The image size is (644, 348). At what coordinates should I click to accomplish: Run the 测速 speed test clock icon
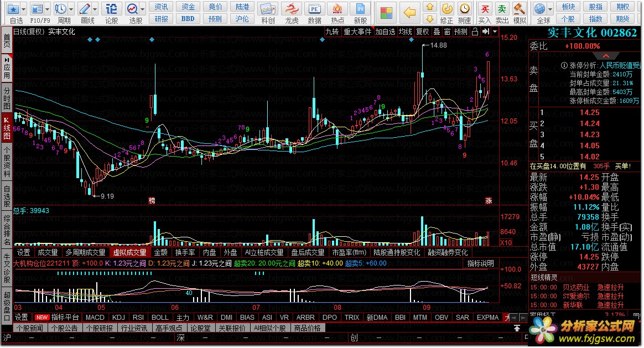[465, 9]
